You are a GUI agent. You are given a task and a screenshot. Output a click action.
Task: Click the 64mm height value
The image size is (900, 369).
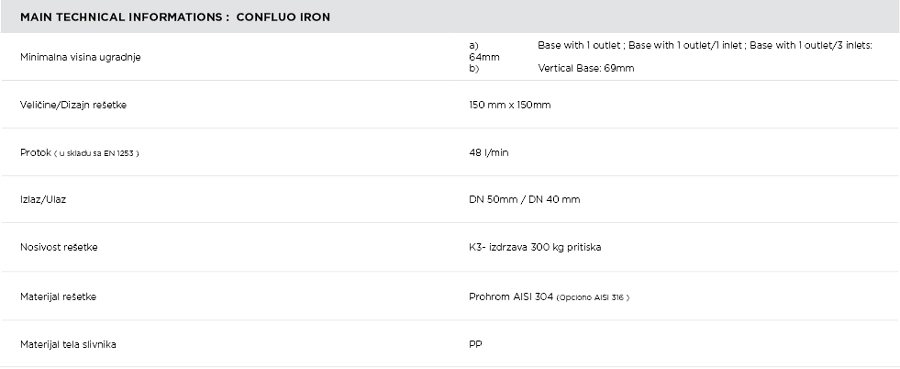click(484, 57)
